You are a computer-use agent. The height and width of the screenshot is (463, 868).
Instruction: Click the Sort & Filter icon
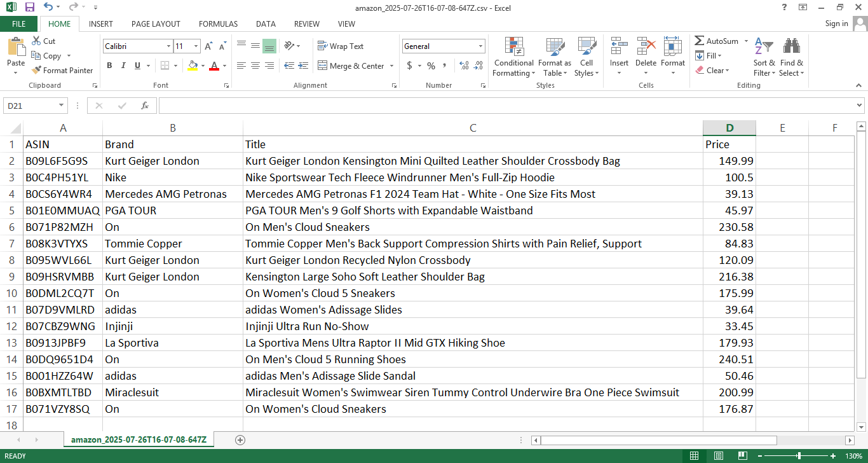[x=763, y=47]
